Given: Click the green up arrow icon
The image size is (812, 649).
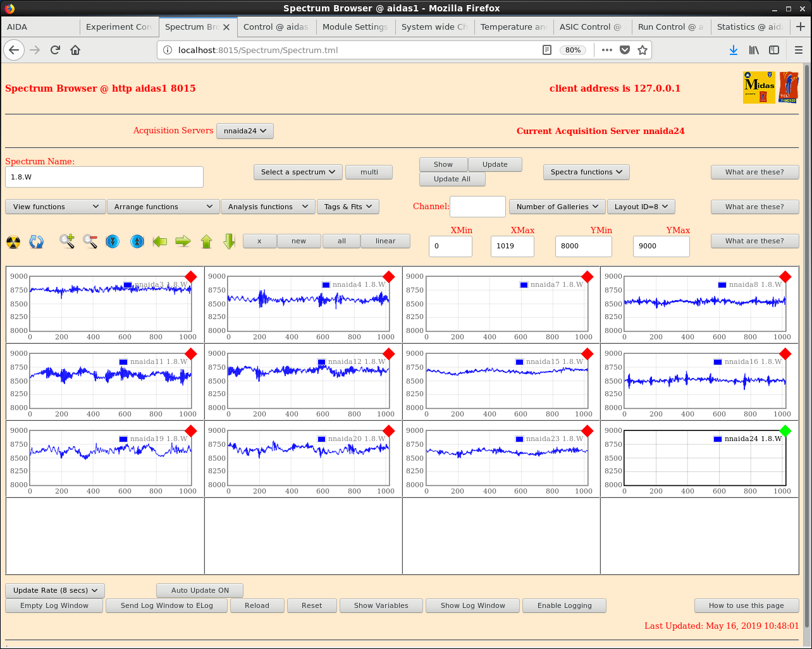Looking at the screenshot, I should tap(206, 241).
